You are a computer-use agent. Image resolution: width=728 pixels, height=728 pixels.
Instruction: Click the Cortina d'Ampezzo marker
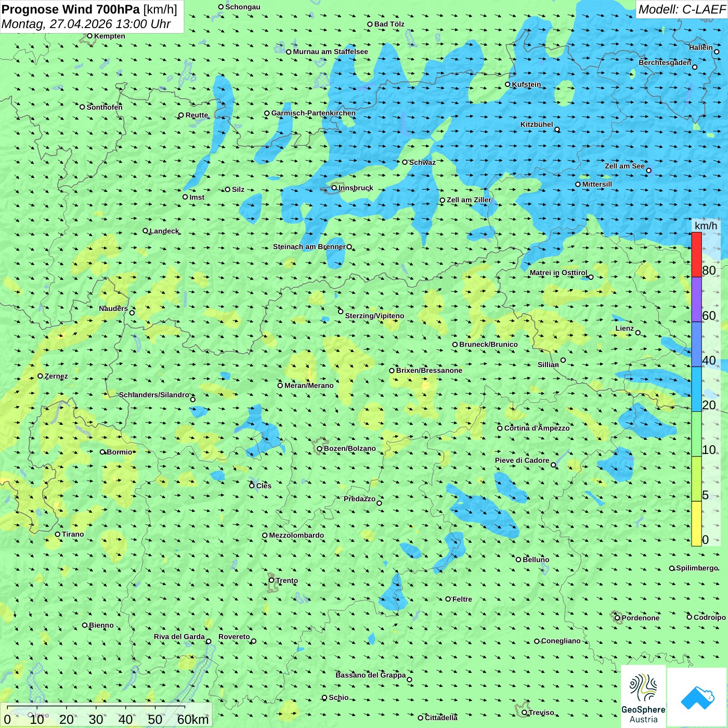[x=500, y=428]
